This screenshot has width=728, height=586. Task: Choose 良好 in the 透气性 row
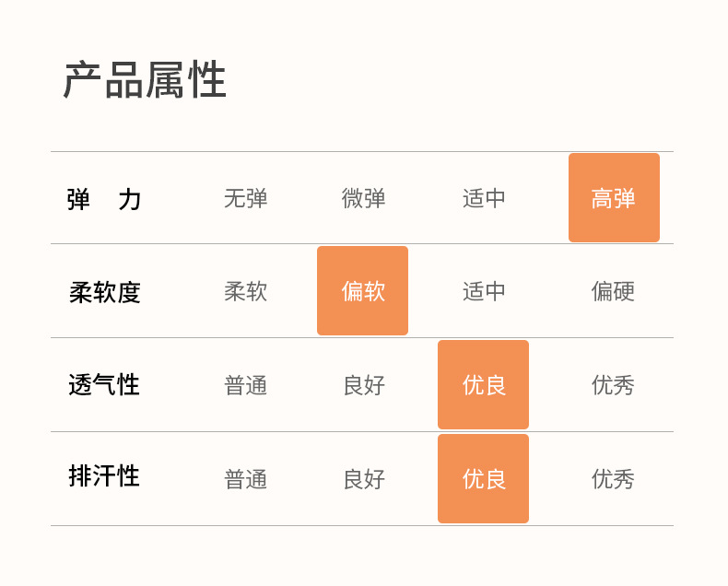click(x=364, y=385)
